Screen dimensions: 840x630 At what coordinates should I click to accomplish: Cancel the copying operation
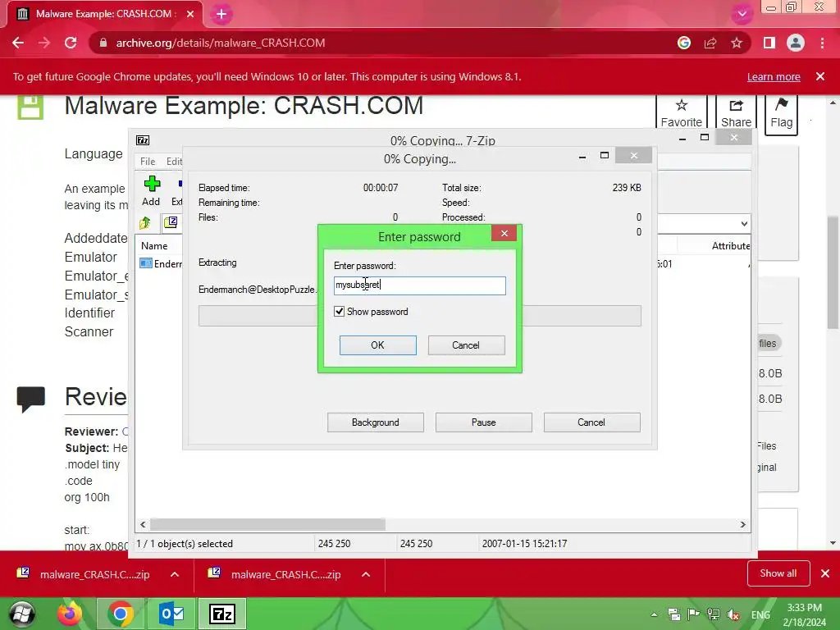tap(591, 422)
